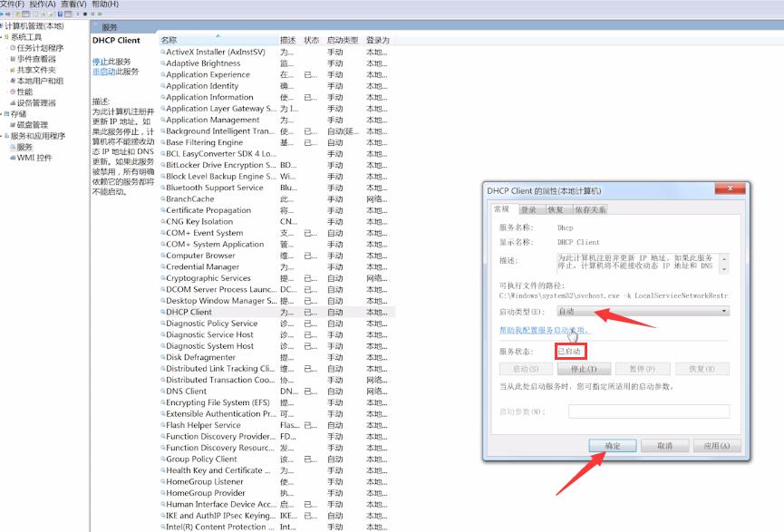Sort services by 启动类型 column header
Viewport: 784px width, 532px height.
tap(343, 40)
